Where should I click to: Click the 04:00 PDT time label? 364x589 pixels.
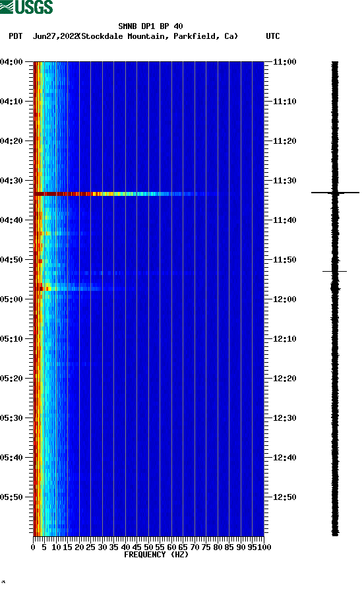tap(11, 61)
